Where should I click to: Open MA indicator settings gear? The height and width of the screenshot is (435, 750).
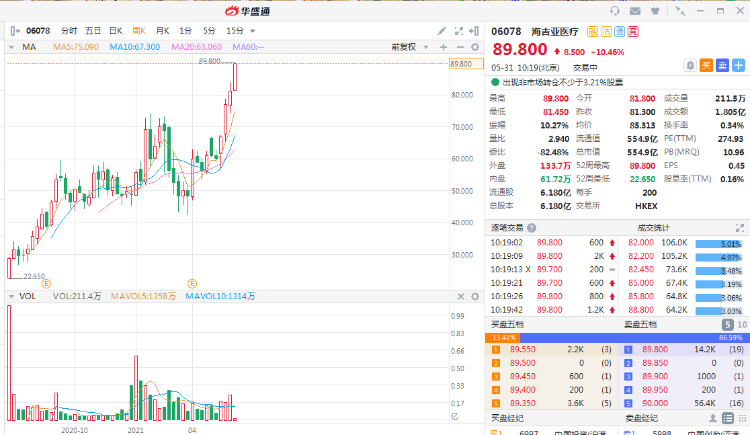[475, 47]
